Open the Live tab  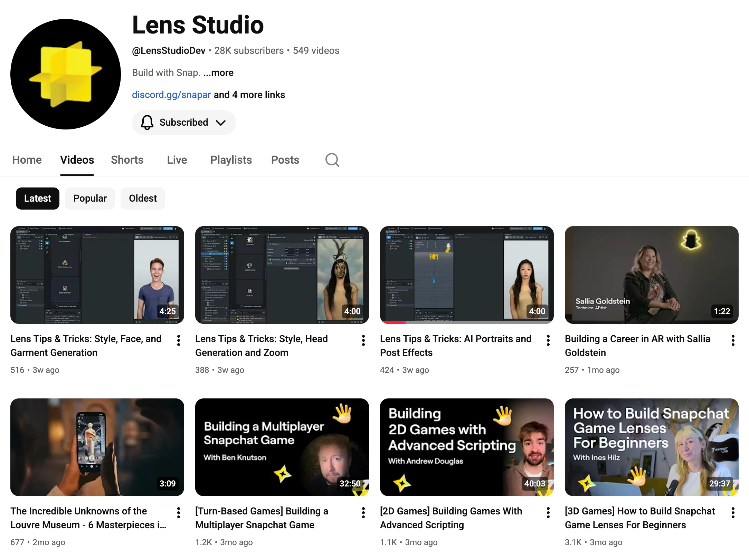tap(177, 160)
